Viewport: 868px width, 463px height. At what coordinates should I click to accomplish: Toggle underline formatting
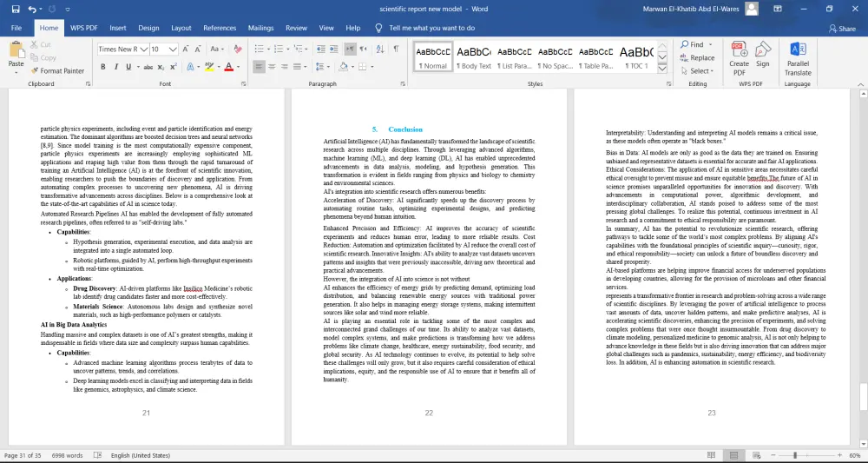click(128, 67)
